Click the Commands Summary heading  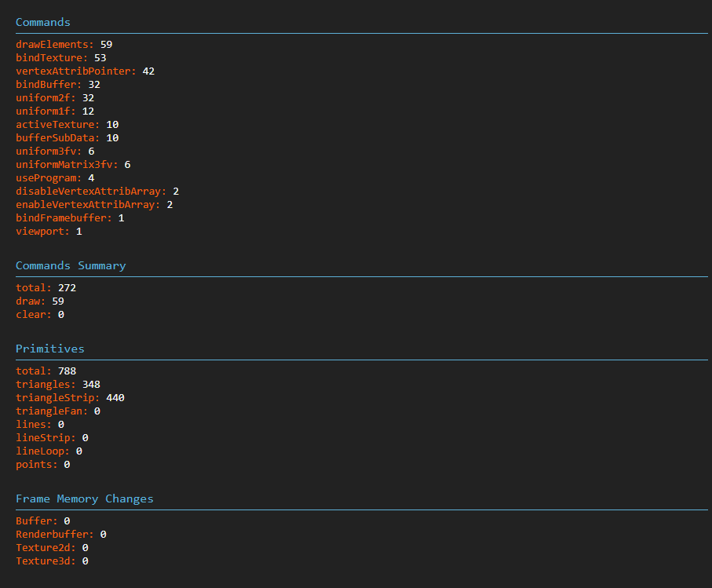pos(71,265)
